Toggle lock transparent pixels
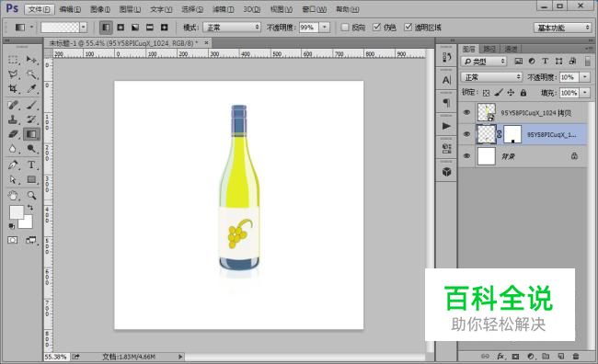 [486, 93]
